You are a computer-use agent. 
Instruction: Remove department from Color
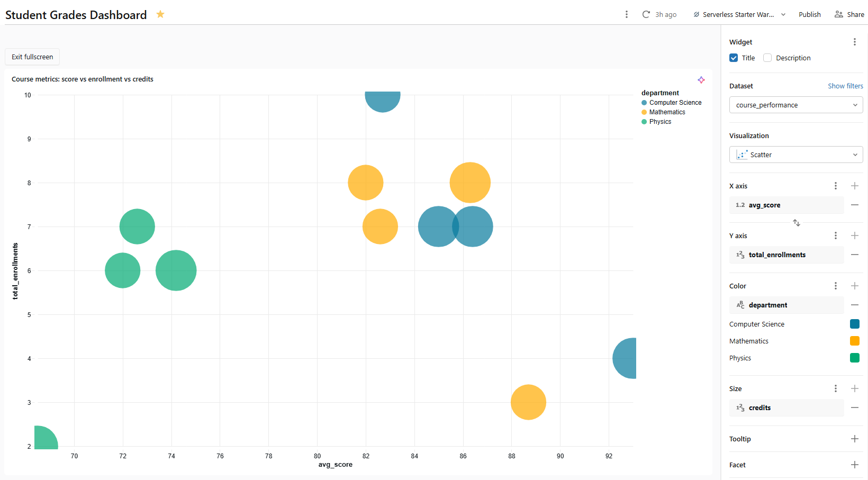pyautogui.click(x=855, y=305)
